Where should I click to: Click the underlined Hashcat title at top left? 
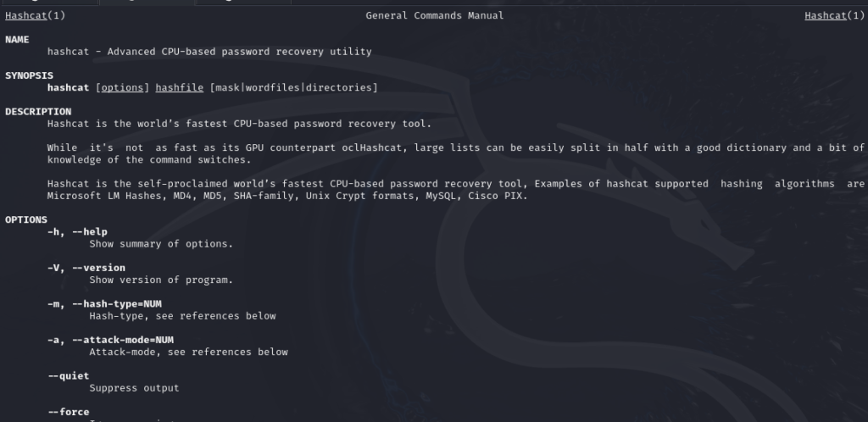pos(26,15)
